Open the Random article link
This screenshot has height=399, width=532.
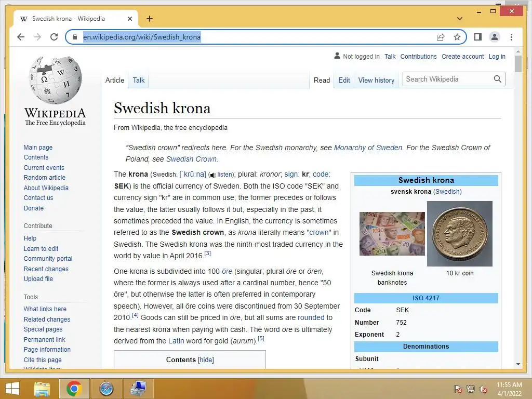[45, 178]
